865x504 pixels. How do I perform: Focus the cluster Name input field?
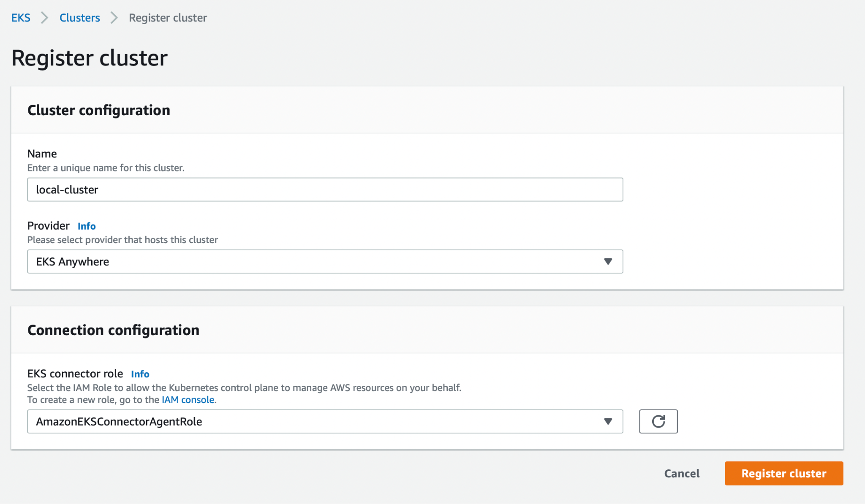pos(324,190)
